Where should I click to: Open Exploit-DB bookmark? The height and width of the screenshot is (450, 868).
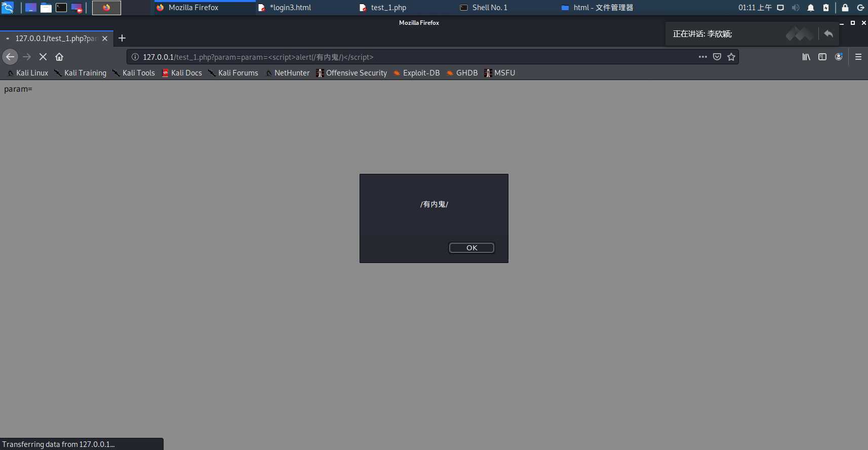click(417, 73)
